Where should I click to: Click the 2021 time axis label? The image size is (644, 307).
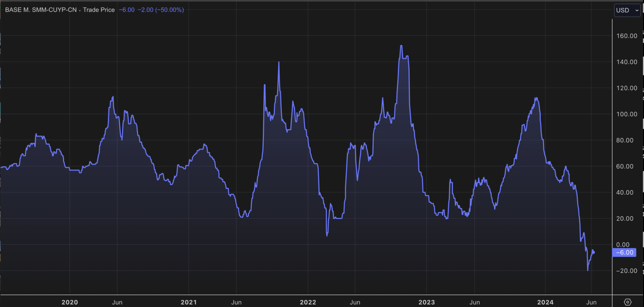coord(189,302)
